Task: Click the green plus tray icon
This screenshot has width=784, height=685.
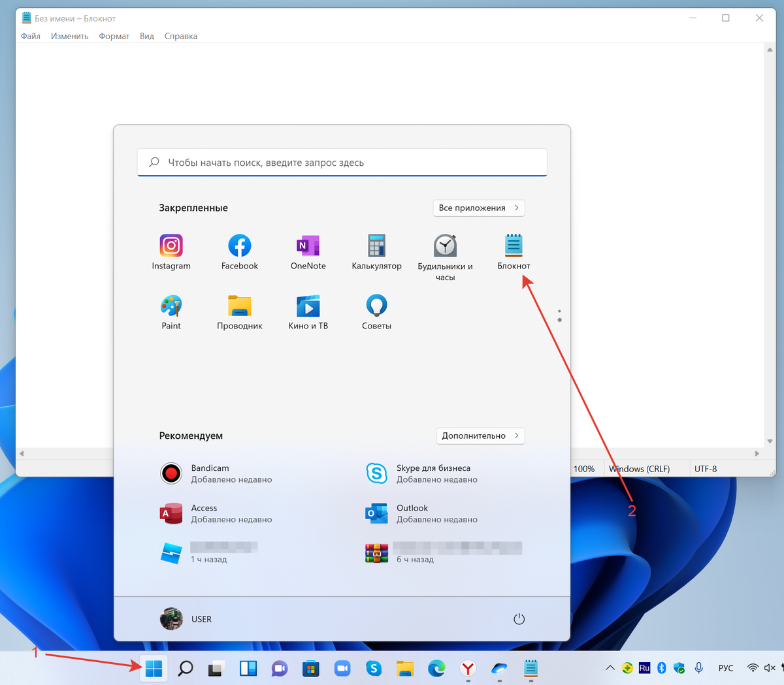Action: (627, 668)
